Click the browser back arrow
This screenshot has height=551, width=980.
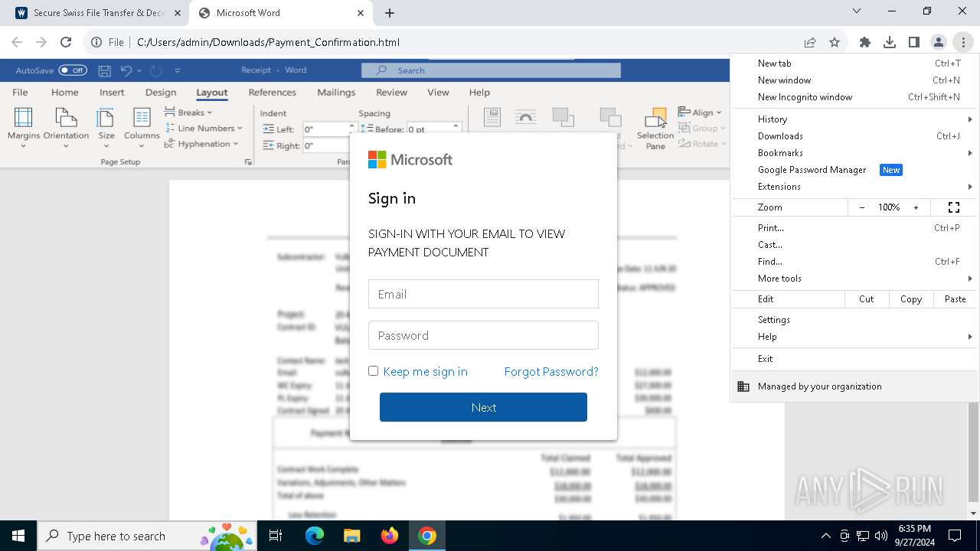[x=17, y=42]
